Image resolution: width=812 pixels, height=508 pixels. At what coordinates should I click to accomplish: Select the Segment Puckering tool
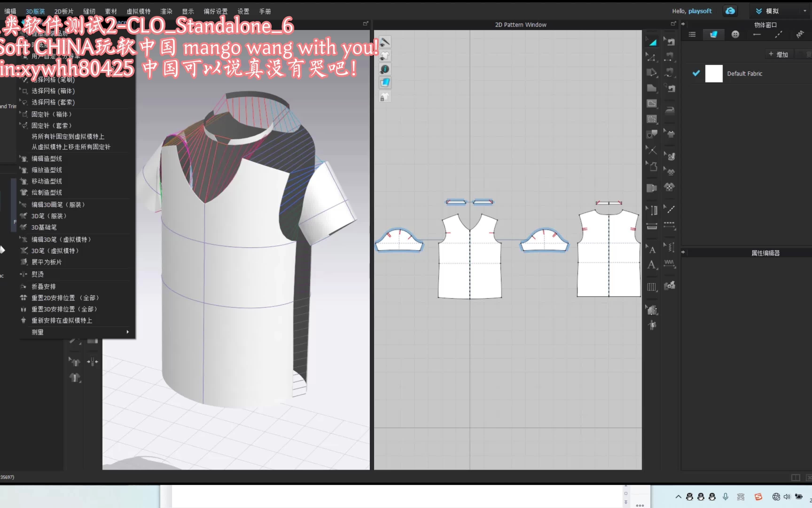[670, 263]
